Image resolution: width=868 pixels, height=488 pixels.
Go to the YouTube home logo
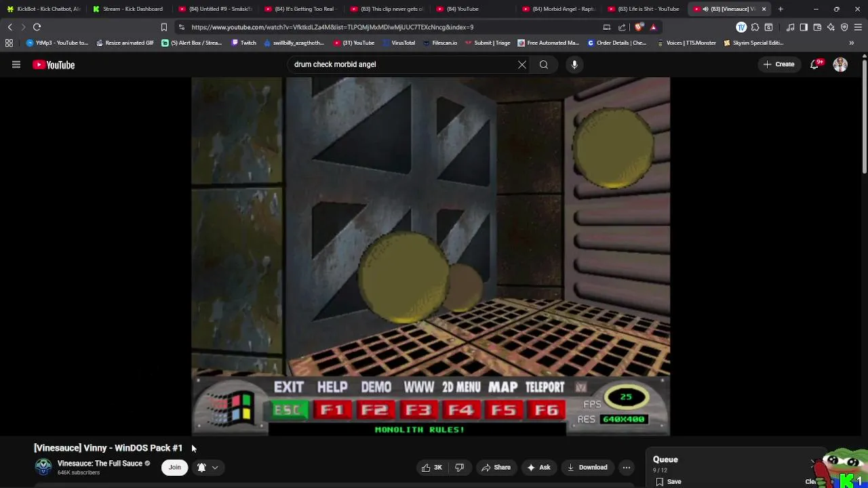pyautogui.click(x=54, y=65)
